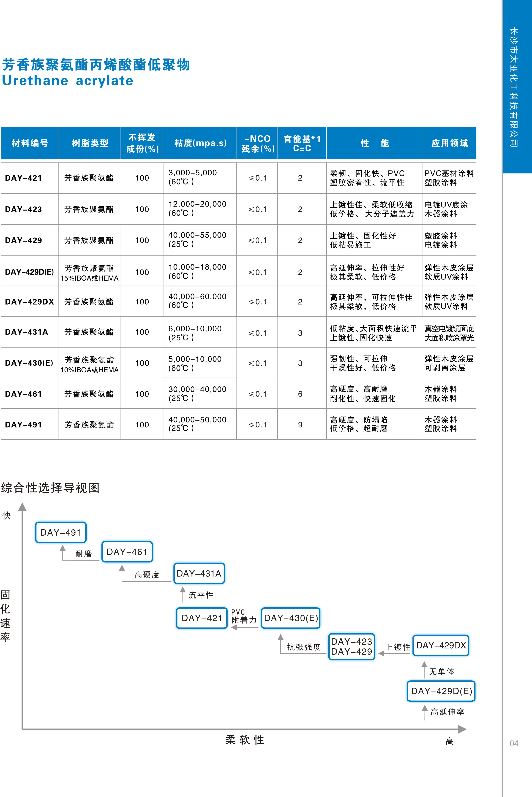Click the DAY-430(E) box in the chart

[291, 618]
